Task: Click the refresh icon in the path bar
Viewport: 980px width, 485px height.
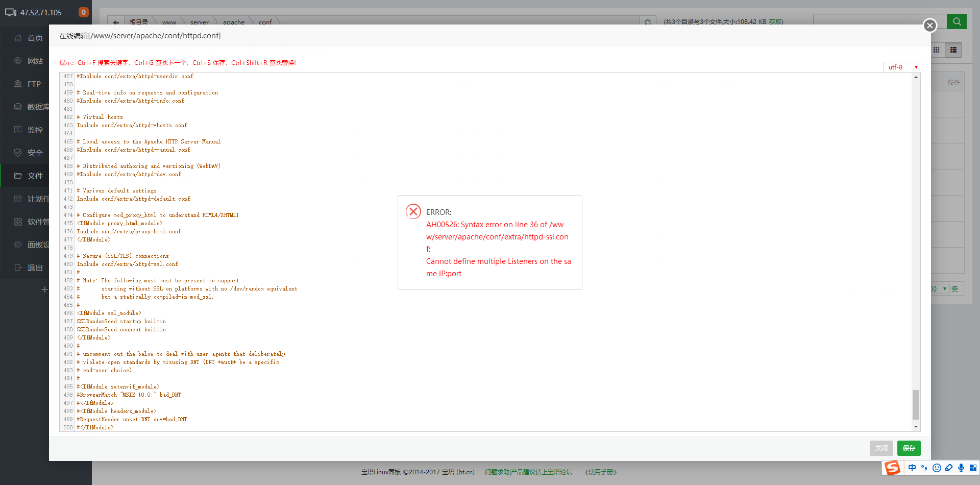Action: click(647, 22)
